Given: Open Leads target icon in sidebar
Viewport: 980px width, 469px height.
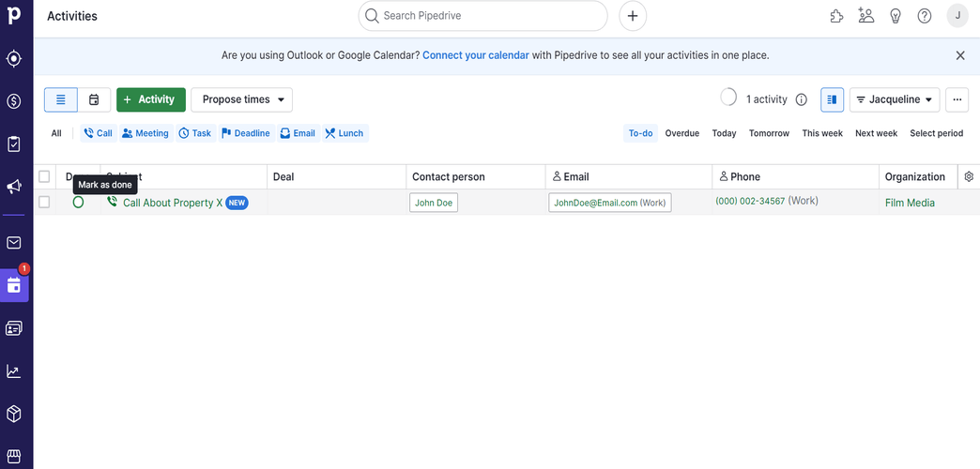Looking at the screenshot, I should (x=14, y=59).
